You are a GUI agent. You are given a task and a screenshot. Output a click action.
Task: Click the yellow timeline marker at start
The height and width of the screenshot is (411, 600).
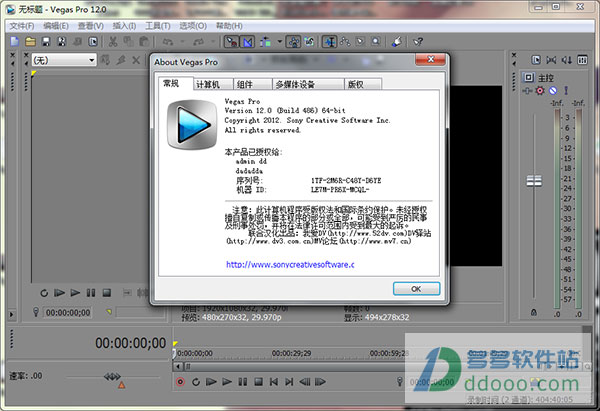click(x=175, y=343)
